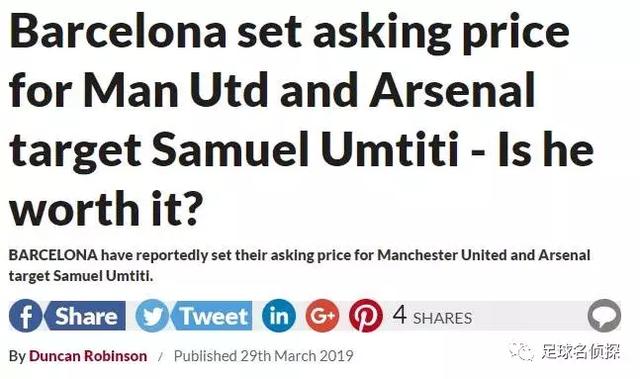Viewport: 640px width, 379px height.
Task: Click the 'By' label before author name
Action: (x=17, y=356)
